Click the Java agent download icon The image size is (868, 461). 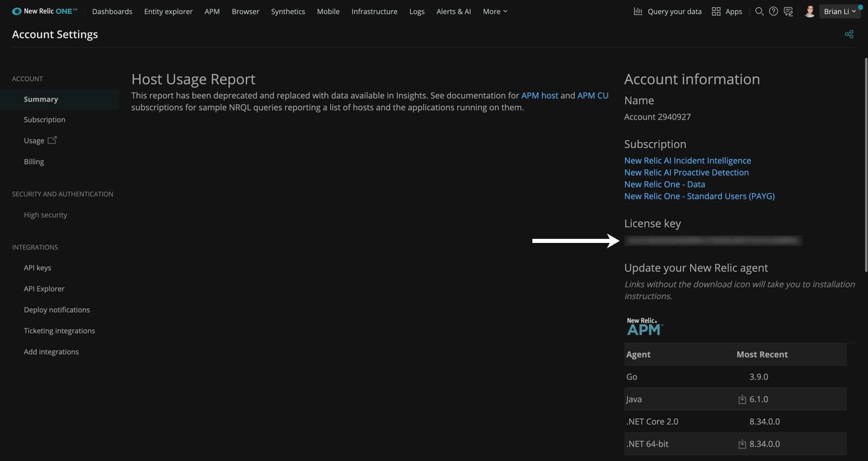click(742, 399)
